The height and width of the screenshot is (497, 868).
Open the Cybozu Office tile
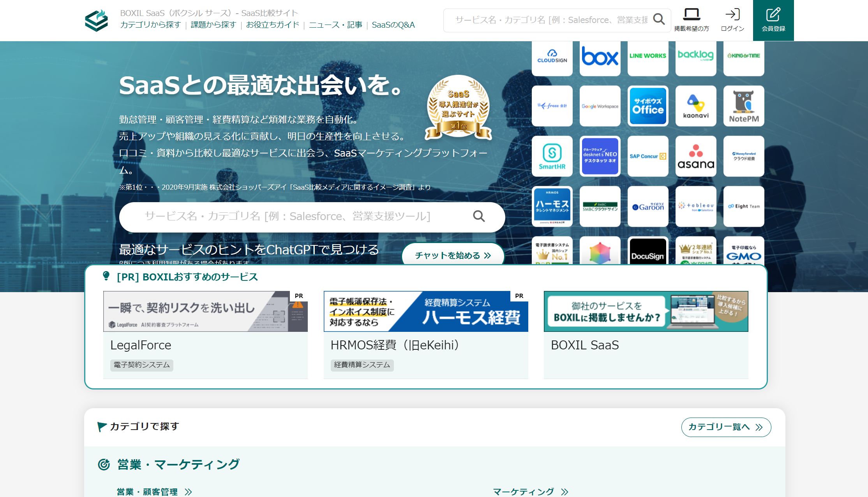648,106
